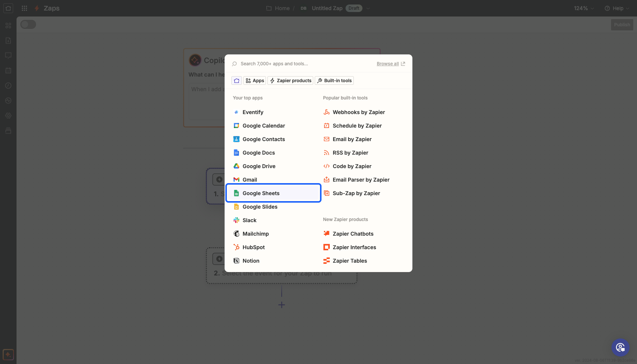Screen dimensions: 637x364
Task: Click the Google Slides icon
Action: [x=236, y=207]
